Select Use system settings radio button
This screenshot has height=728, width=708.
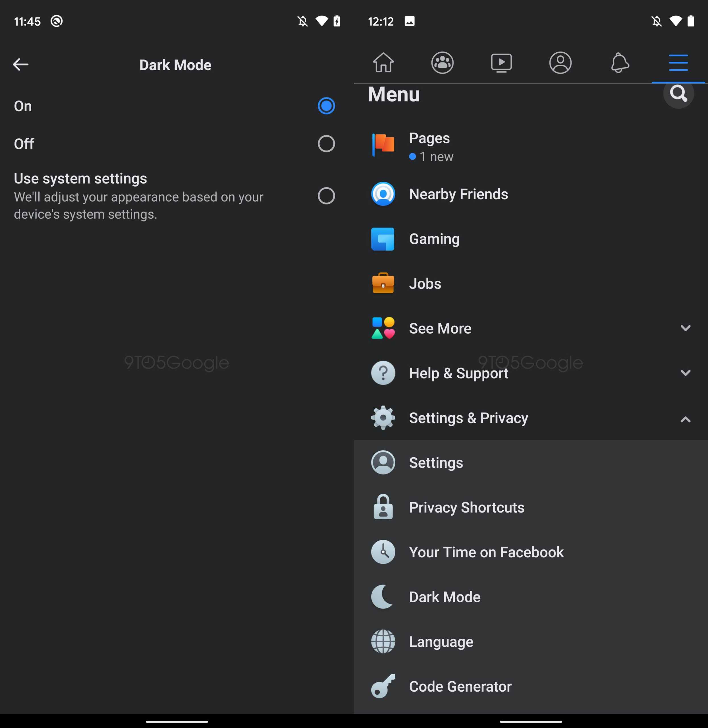326,196
